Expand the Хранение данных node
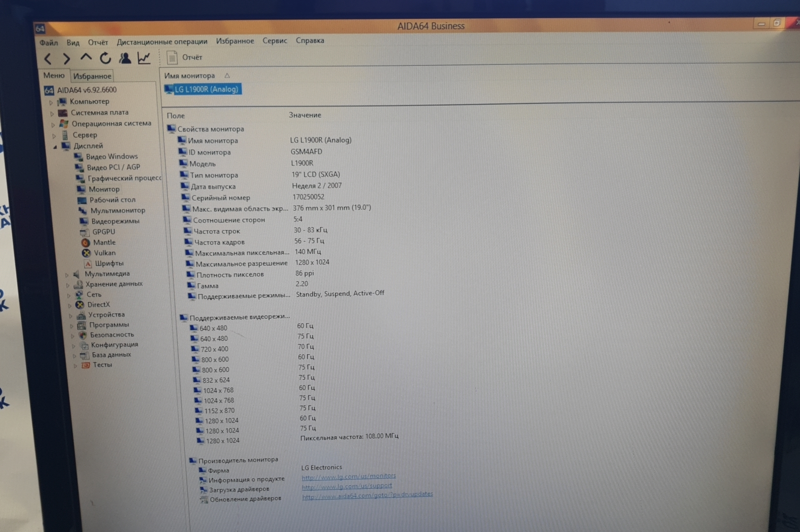 [x=67, y=285]
